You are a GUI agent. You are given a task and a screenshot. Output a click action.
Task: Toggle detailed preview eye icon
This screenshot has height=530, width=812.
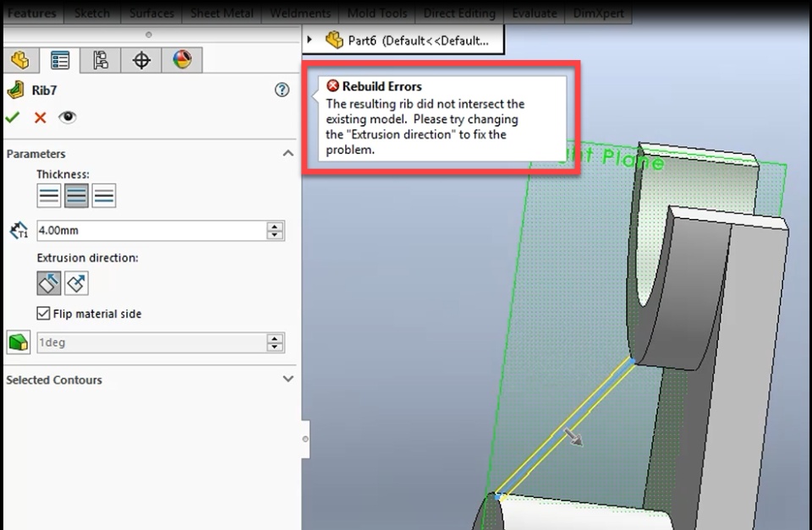(68, 117)
